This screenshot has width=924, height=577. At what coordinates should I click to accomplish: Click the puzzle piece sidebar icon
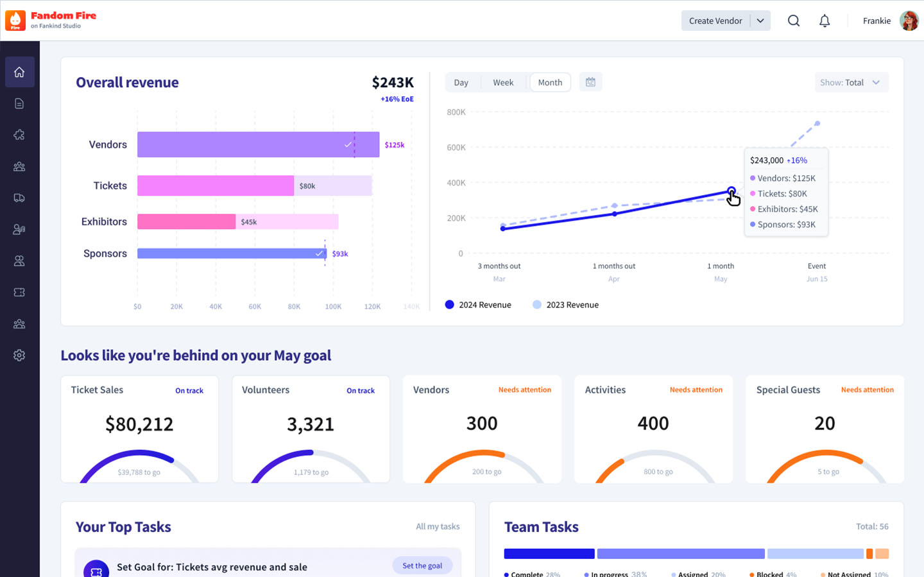[19, 135]
